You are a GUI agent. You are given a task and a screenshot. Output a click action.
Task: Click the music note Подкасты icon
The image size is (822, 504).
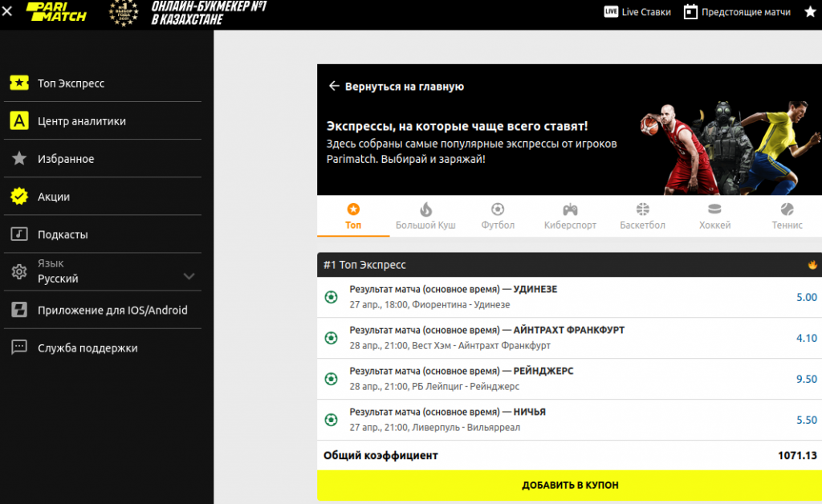point(19,234)
